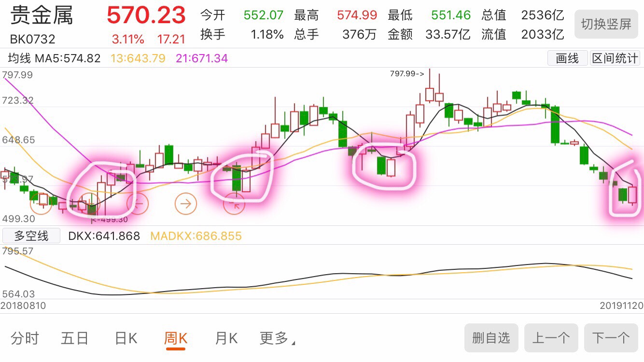The width and height of the screenshot is (644, 362).
Task: Go to the next stock with 下一个
Action: coord(611,338)
